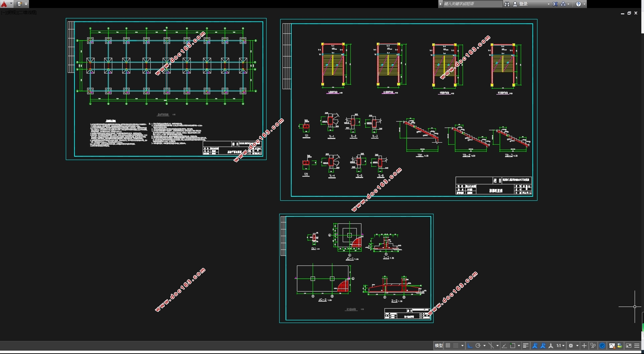The image size is (644, 354).
Task: Click the 登录 sign-in button
Action: pyautogui.click(x=520, y=4)
